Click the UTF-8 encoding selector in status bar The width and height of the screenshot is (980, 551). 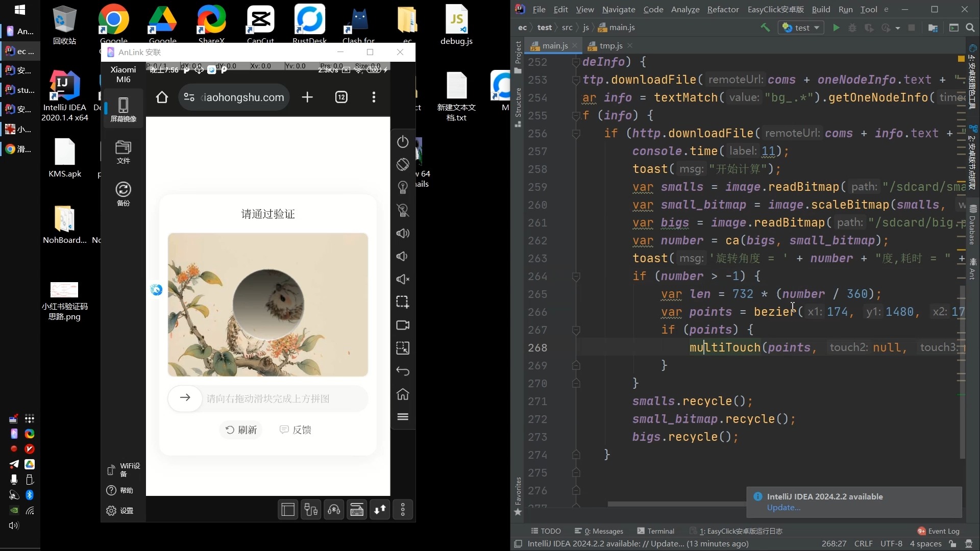pos(891,544)
